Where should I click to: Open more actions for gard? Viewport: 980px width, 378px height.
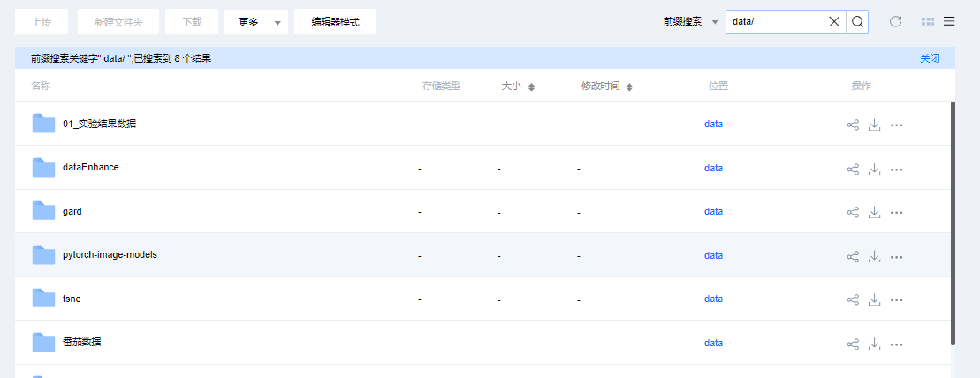896,213
